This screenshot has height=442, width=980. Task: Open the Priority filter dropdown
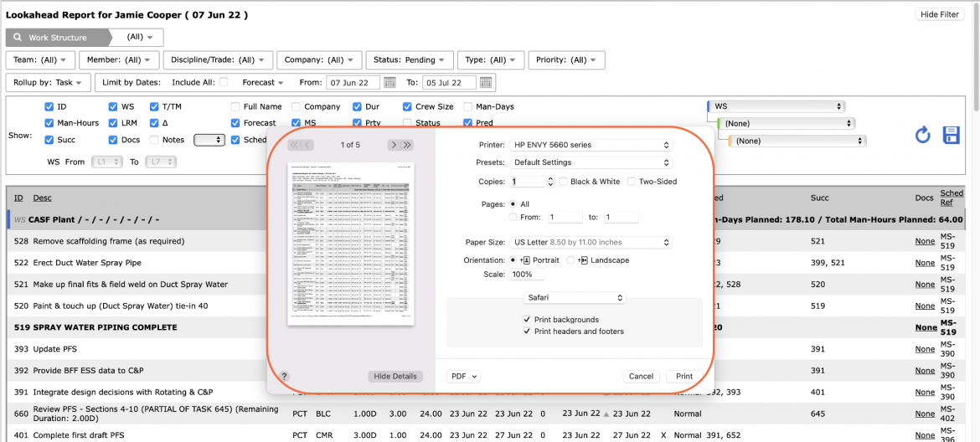click(x=566, y=60)
